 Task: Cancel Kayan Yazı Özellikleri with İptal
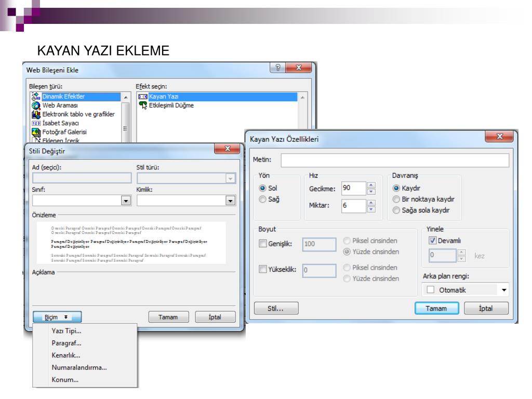(486, 309)
